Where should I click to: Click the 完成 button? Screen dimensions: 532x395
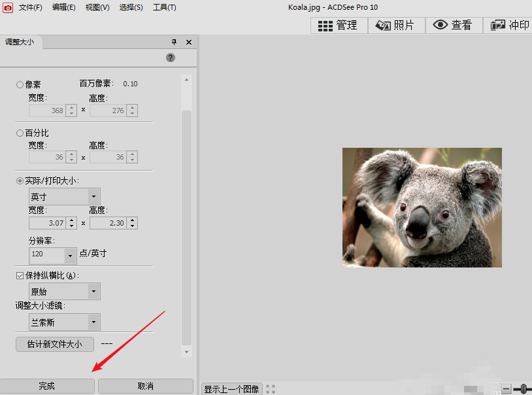(x=47, y=386)
